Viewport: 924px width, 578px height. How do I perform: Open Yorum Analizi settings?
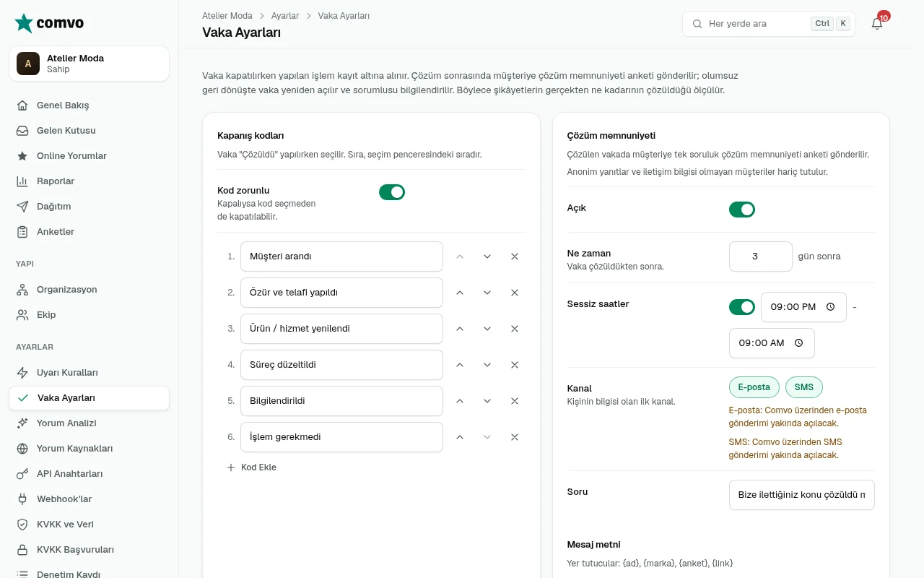(x=89, y=423)
